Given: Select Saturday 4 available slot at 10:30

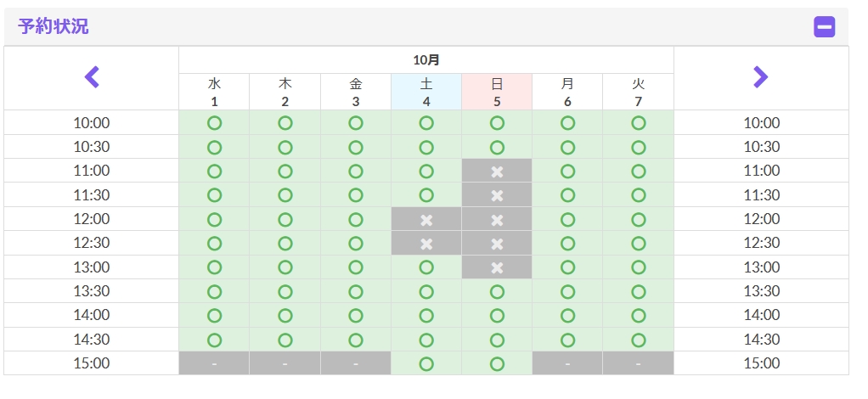Looking at the screenshot, I should point(426,147).
